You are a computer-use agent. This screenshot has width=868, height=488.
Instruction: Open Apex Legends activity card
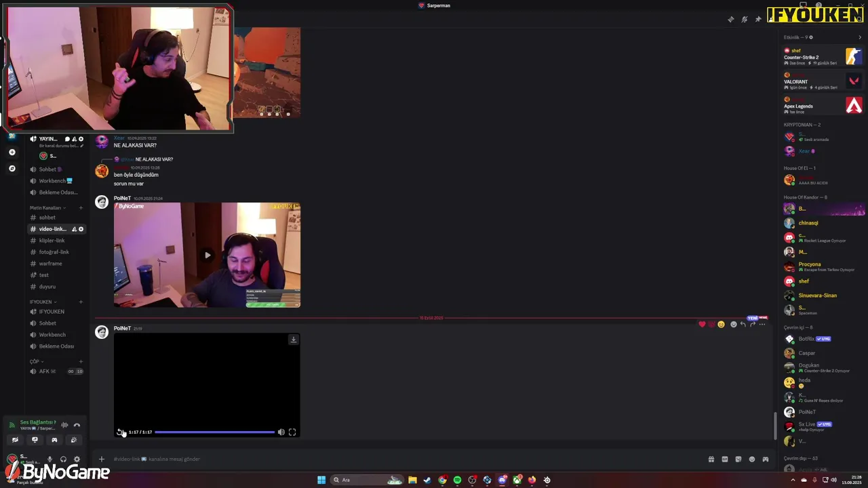823,105
